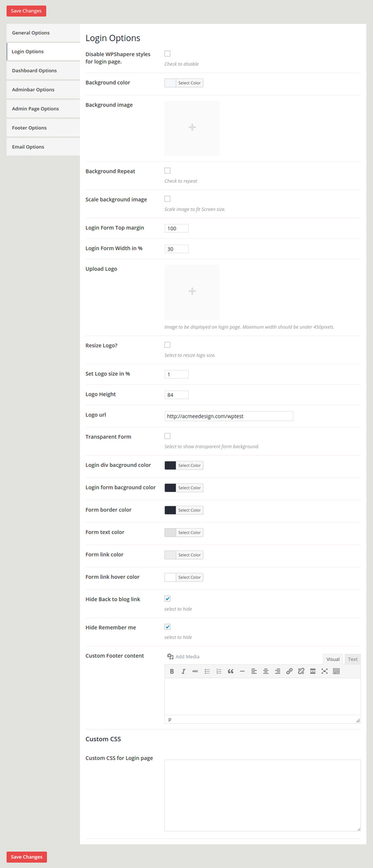Open the Dashboard Options tab
This screenshot has height=868, width=373.
[34, 71]
